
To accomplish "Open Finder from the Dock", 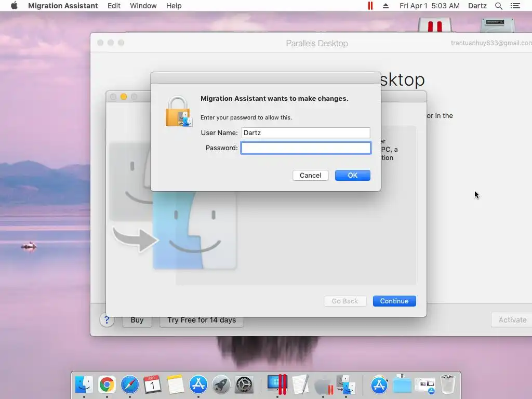I will 84,385.
